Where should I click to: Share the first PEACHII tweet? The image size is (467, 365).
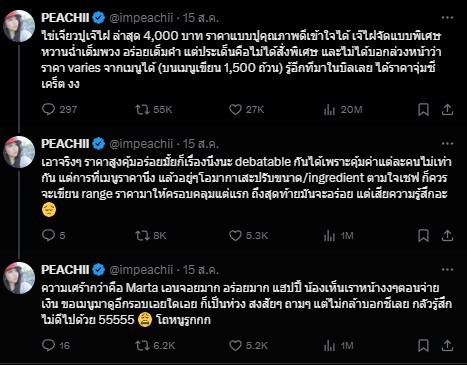click(447, 109)
